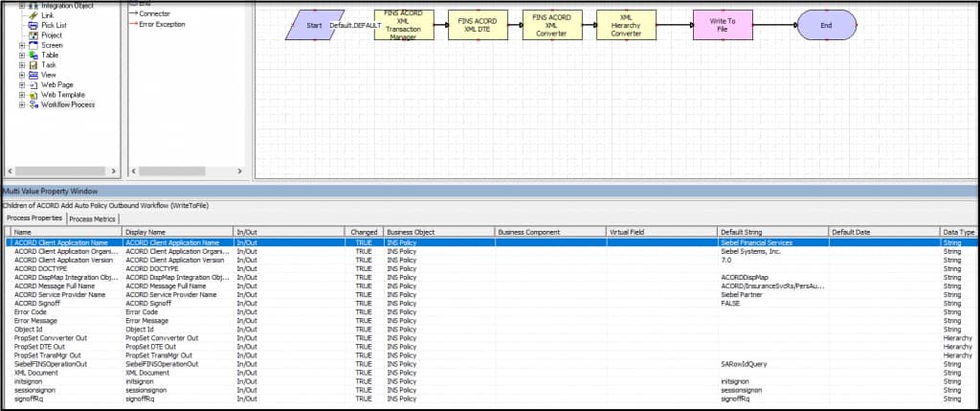Screen dimensions: 980x411
Task: Expand the View tree node
Action: click(23, 75)
